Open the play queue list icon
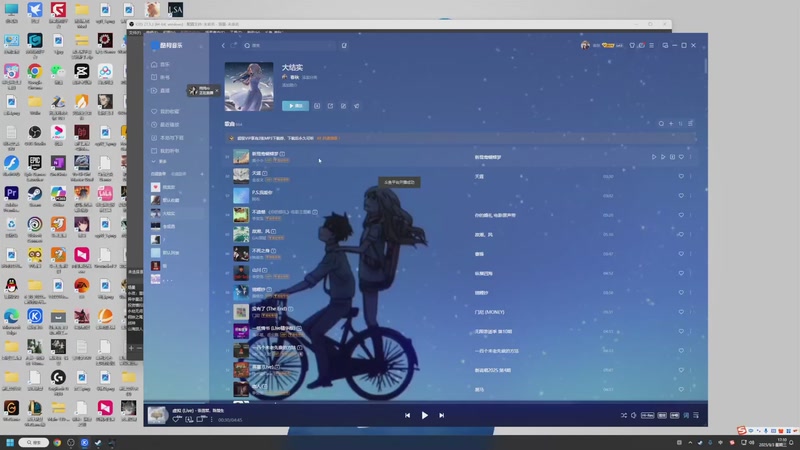Viewport: 800px width, 450px height. 696,415
